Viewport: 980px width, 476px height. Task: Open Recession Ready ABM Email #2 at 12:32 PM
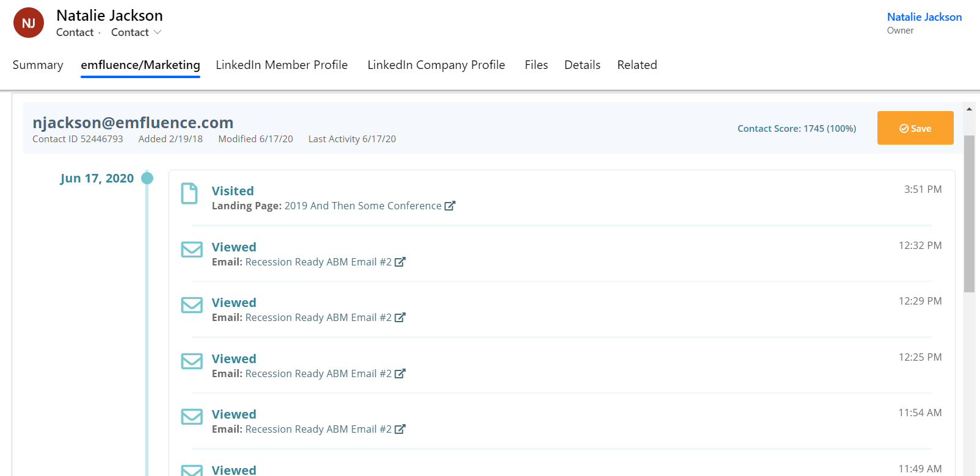click(x=318, y=262)
